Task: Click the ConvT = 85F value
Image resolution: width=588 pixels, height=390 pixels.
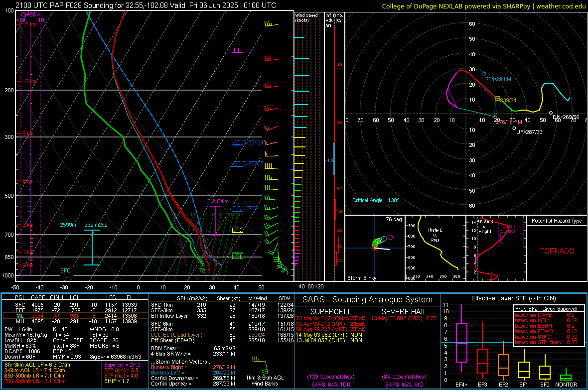Action: click(x=67, y=340)
